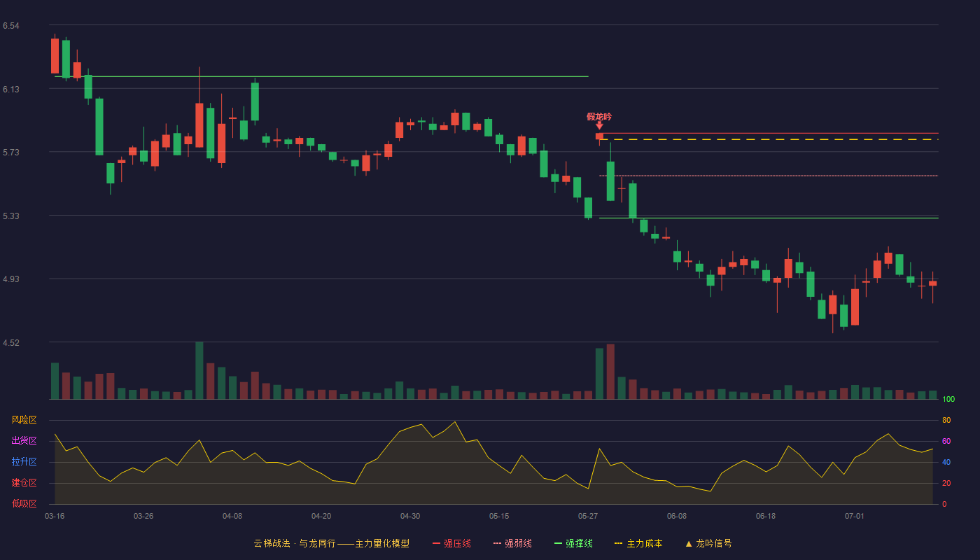Toggle the 云梯战法 主力量化模型 legend entry

point(331,543)
